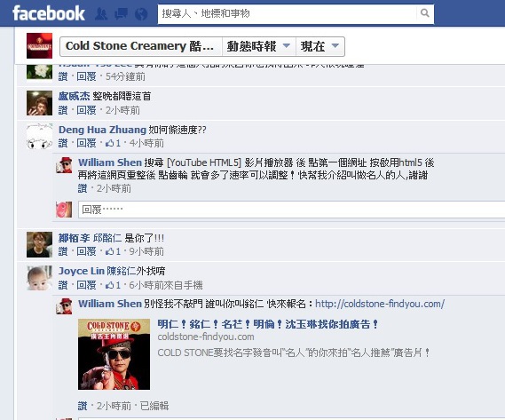
Task: Like the comment 整晚都聽這首
Action: 63,110
